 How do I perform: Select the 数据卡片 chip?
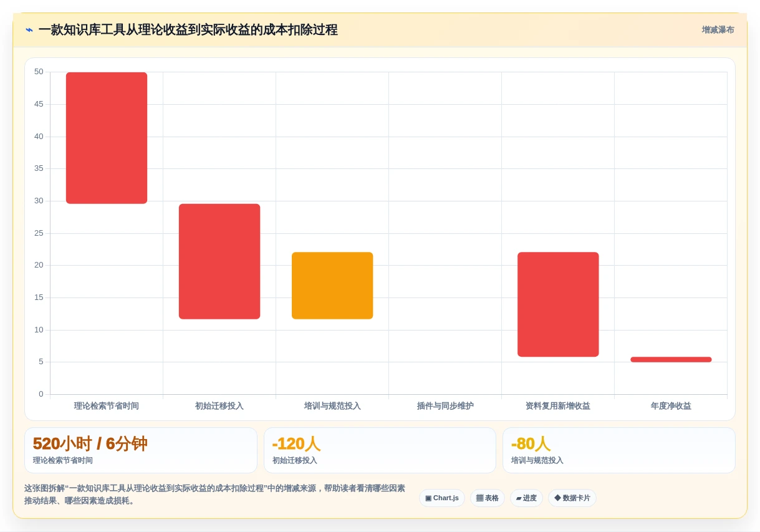pyautogui.click(x=572, y=498)
